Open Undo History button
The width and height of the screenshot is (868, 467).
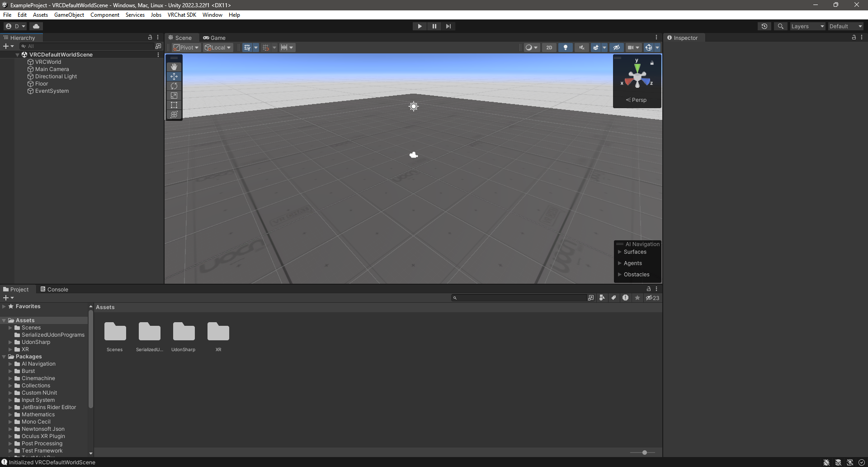764,26
